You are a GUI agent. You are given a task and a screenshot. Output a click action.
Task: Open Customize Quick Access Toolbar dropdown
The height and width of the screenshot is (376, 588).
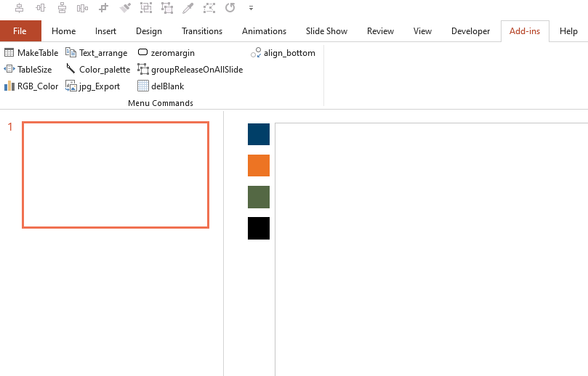coord(251,8)
